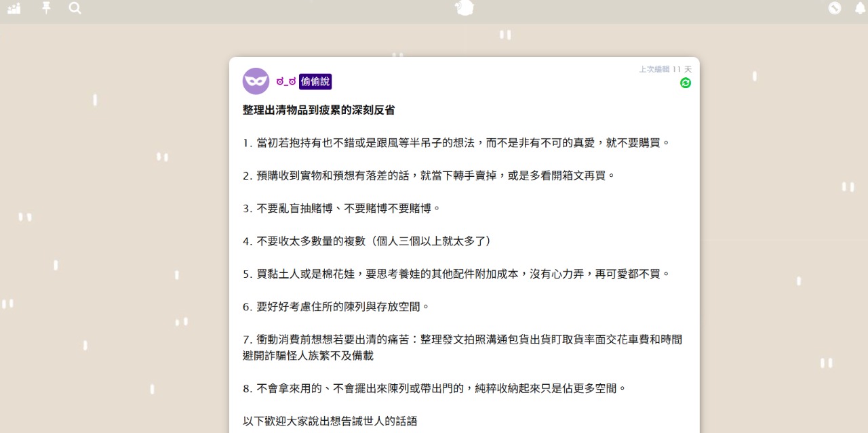Click the bold post title 整理出清物品到疲累的深刻反省

click(319, 110)
